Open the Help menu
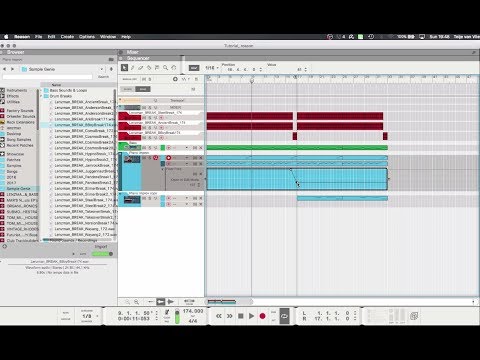Image resolution: width=480 pixels, height=360 pixels. (126, 37)
